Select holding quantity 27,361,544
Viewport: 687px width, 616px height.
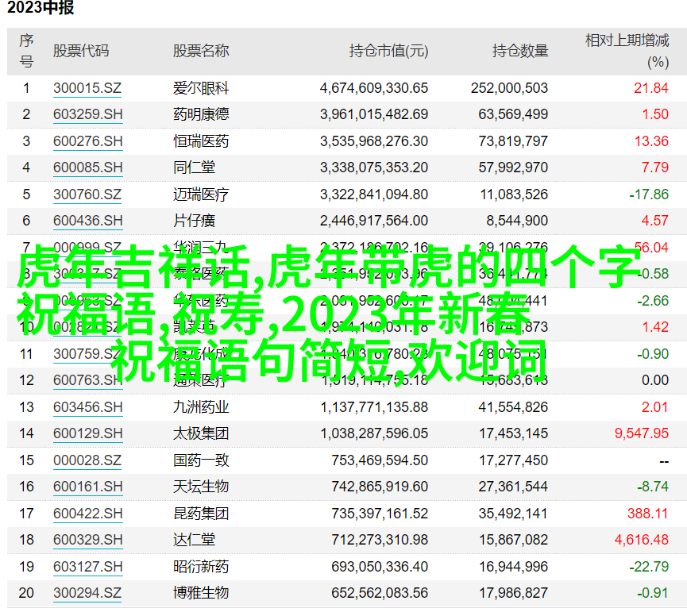[513, 487]
